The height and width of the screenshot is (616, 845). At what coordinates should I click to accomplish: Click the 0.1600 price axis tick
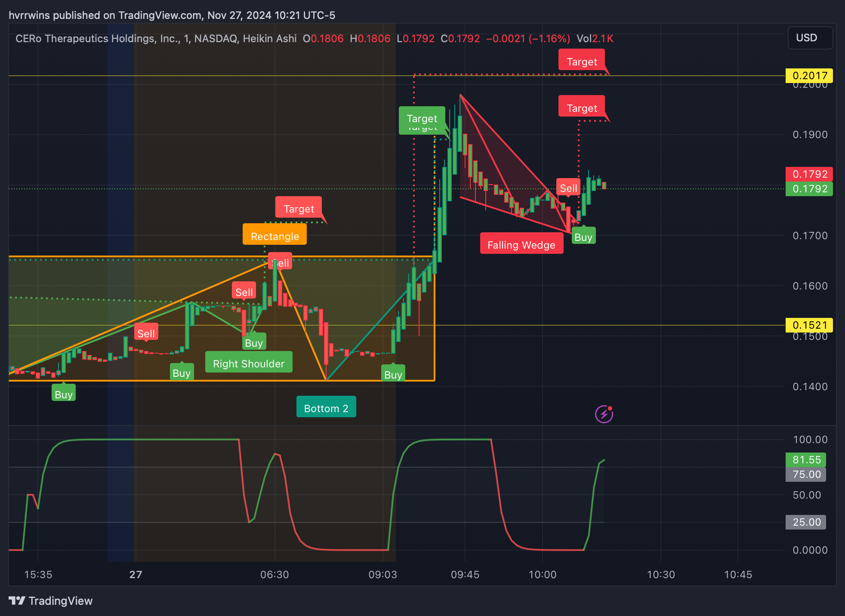coord(810,286)
